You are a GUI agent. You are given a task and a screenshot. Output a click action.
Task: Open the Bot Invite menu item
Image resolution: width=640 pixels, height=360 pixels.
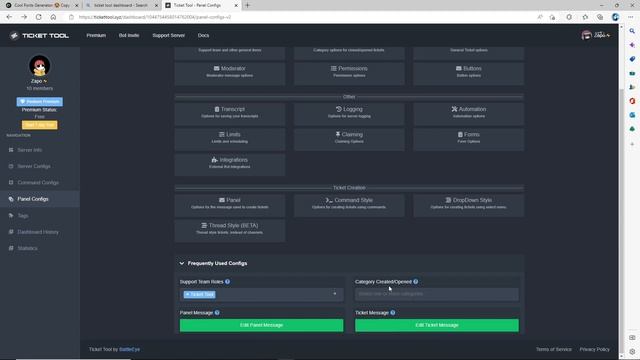coord(129,36)
